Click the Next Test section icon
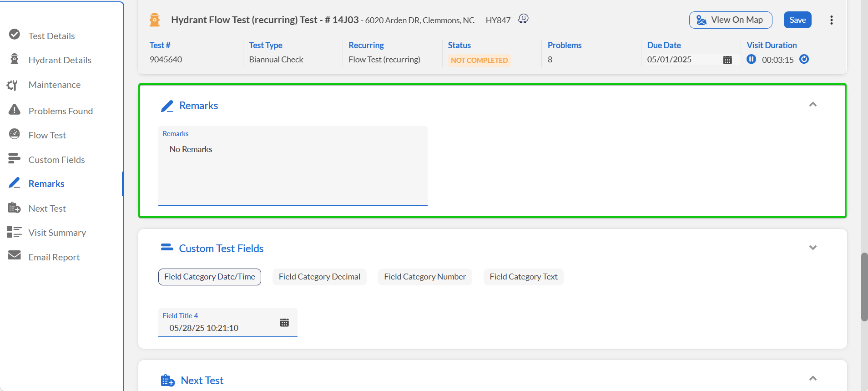 [167, 381]
